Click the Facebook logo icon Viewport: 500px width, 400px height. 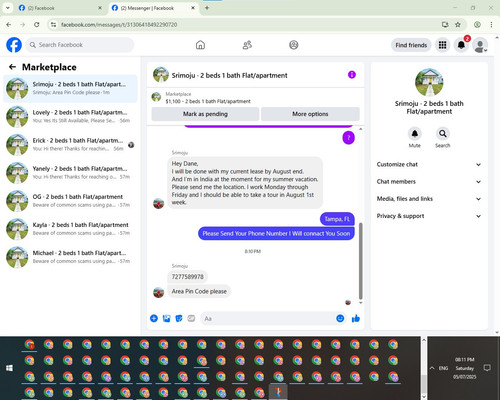coord(14,45)
